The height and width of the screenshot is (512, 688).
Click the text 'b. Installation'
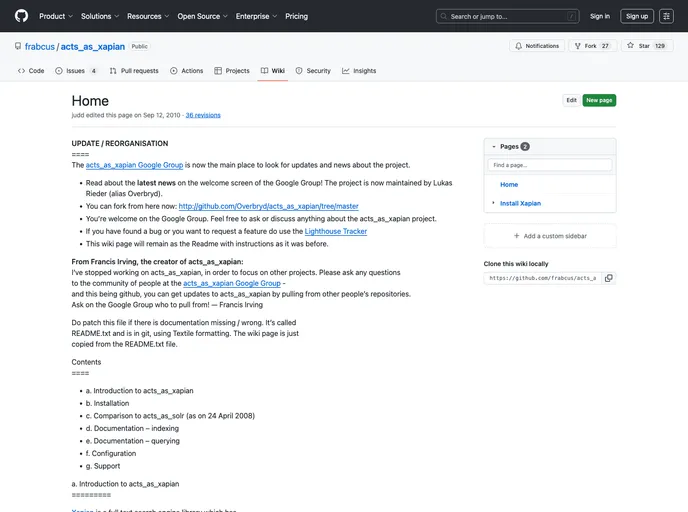(108, 403)
